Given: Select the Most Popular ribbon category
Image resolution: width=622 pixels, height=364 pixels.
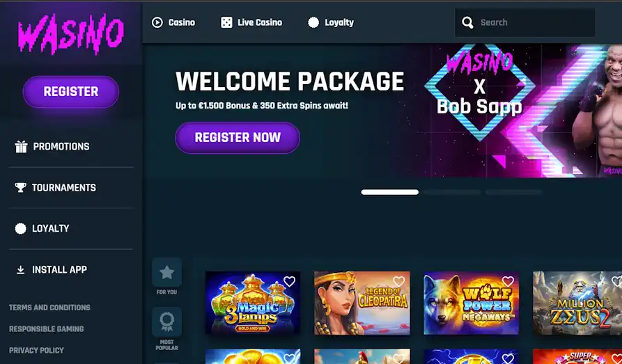Looking at the screenshot, I should point(166,322).
